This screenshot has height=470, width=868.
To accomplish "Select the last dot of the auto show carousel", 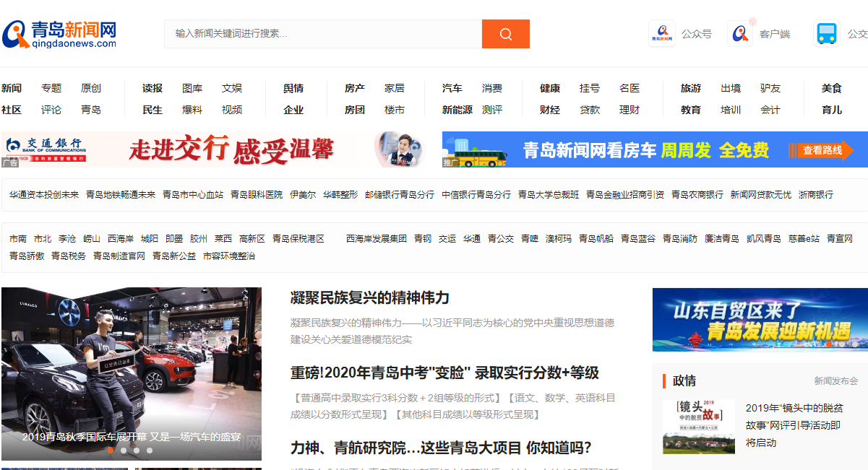I will [150, 451].
